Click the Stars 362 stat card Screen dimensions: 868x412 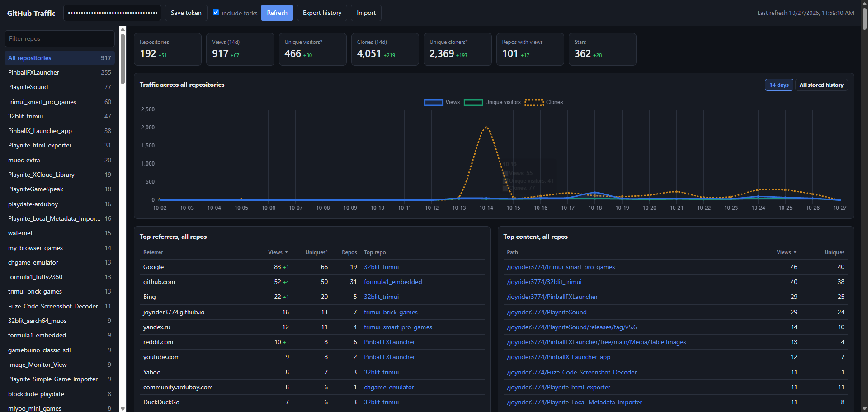(x=602, y=49)
